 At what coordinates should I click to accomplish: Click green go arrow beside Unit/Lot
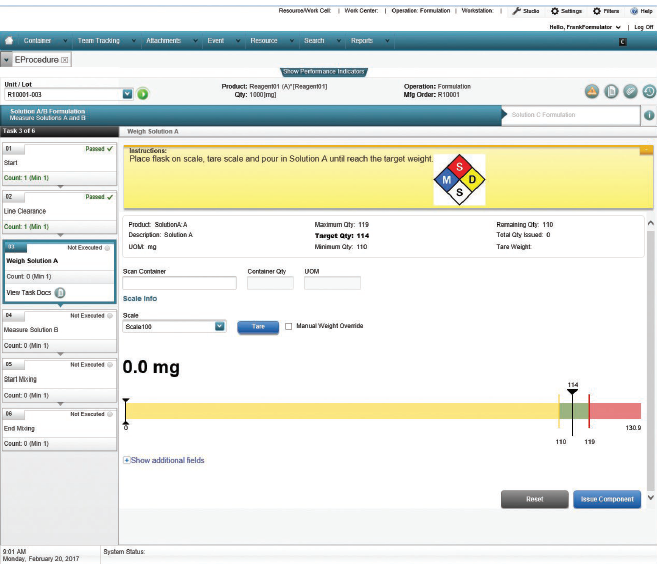(142, 94)
